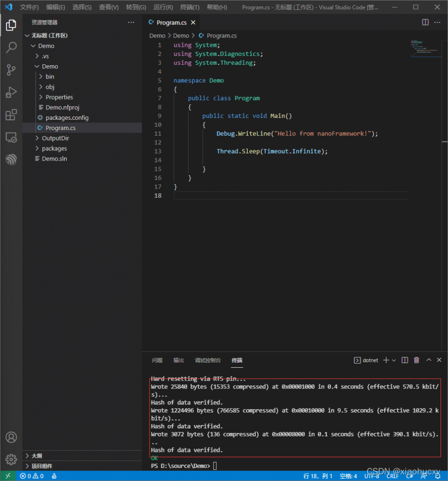This screenshot has width=448, height=481.
Task: Open Demo.nfproj in the explorer
Action: [63, 108]
